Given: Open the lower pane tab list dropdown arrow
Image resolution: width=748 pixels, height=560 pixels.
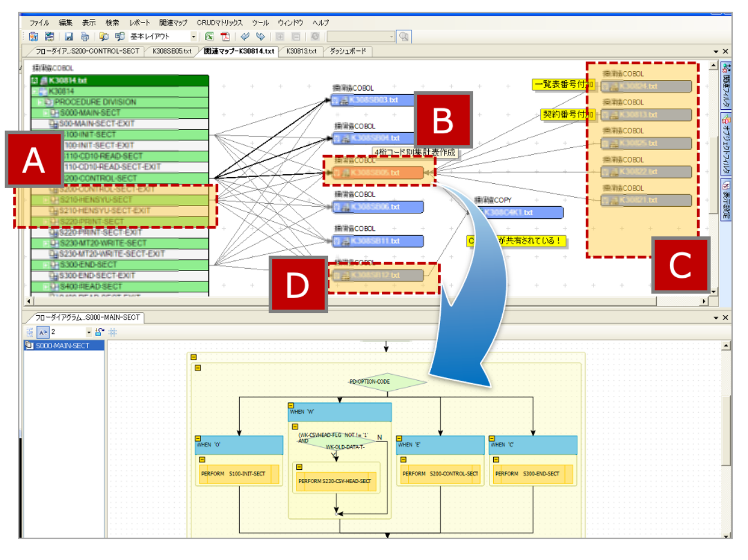Looking at the screenshot, I should pyautogui.click(x=716, y=318).
